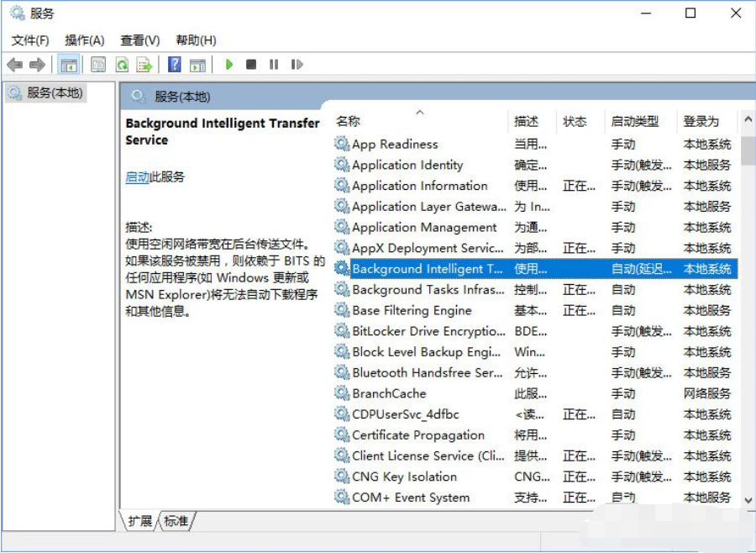This screenshot has width=756, height=553.
Task: Toggle the Show/Hide Action Pane icon
Action: (x=197, y=65)
